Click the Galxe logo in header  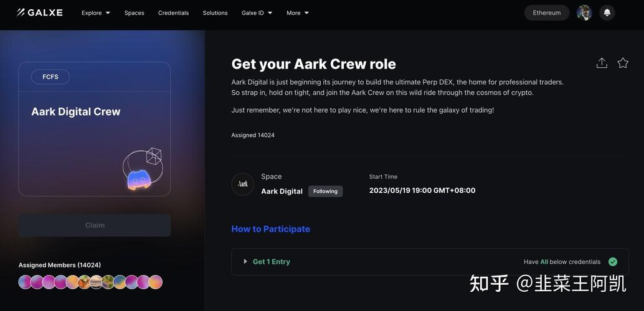coord(39,12)
